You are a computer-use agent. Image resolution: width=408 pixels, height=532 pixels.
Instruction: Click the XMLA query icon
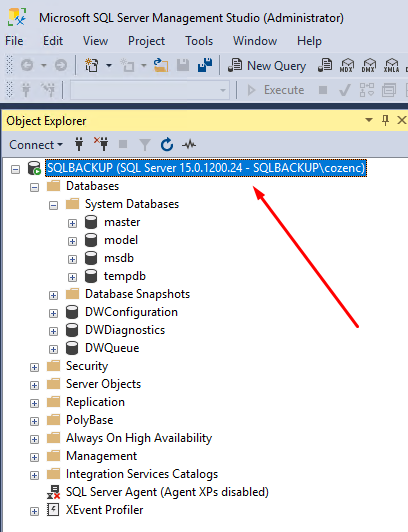tap(391, 65)
